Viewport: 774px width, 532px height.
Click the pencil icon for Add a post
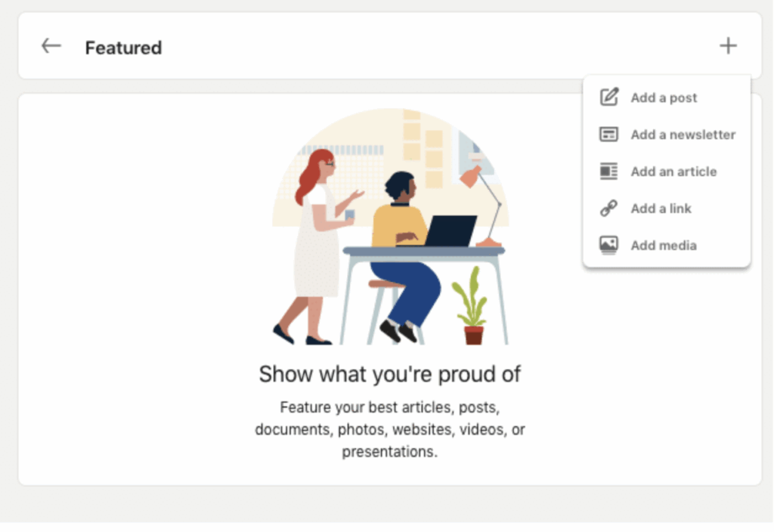click(609, 97)
